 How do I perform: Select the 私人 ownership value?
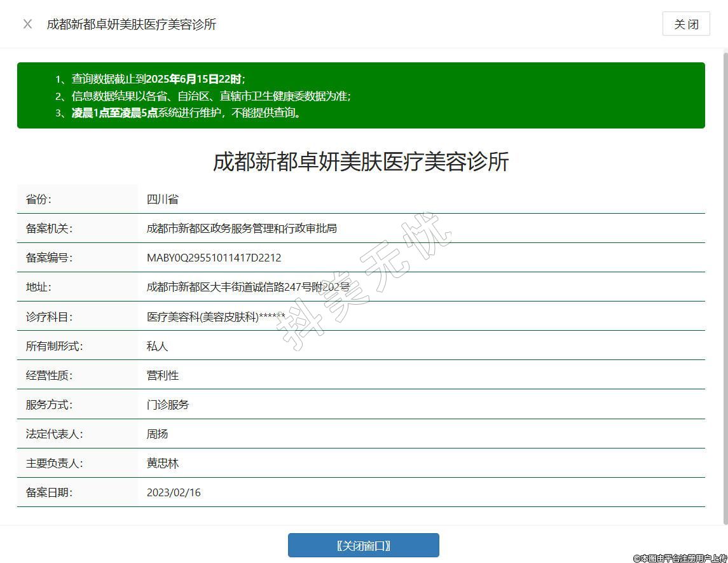coord(157,346)
